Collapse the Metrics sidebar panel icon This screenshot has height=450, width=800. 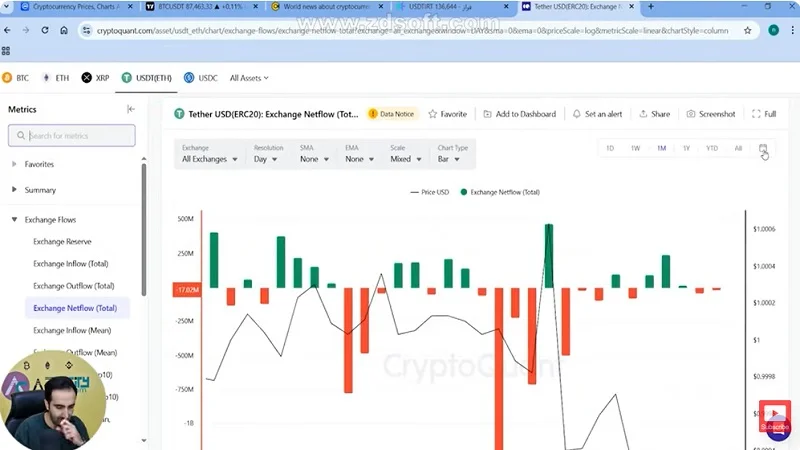pyautogui.click(x=131, y=109)
